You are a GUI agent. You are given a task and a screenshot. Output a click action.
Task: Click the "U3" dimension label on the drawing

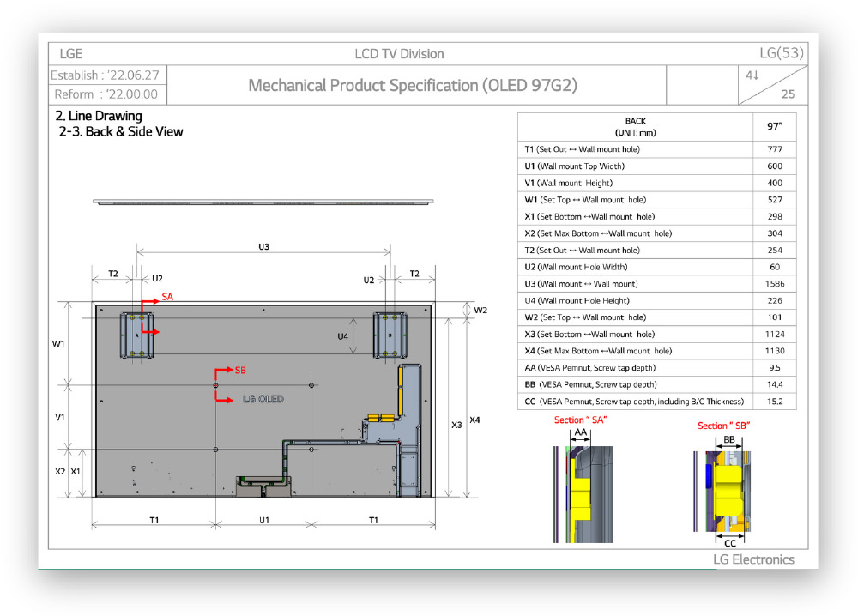click(x=263, y=247)
